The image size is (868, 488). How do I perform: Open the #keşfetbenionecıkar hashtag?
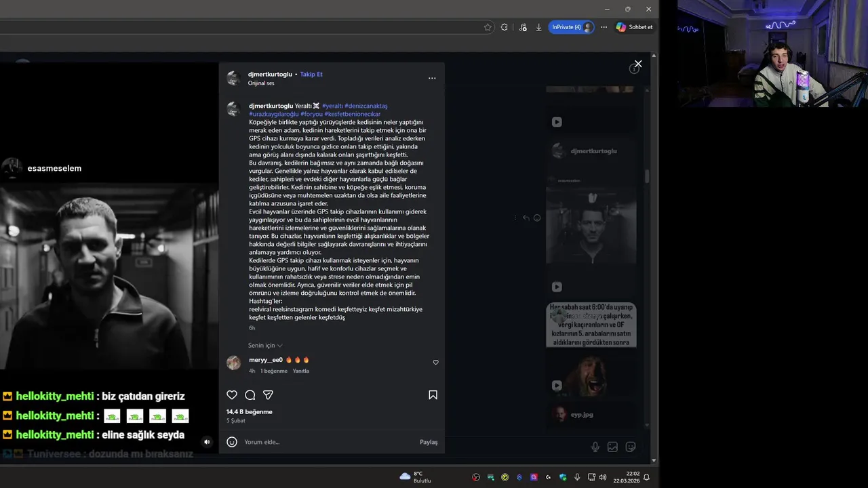[x=353, y=114]
